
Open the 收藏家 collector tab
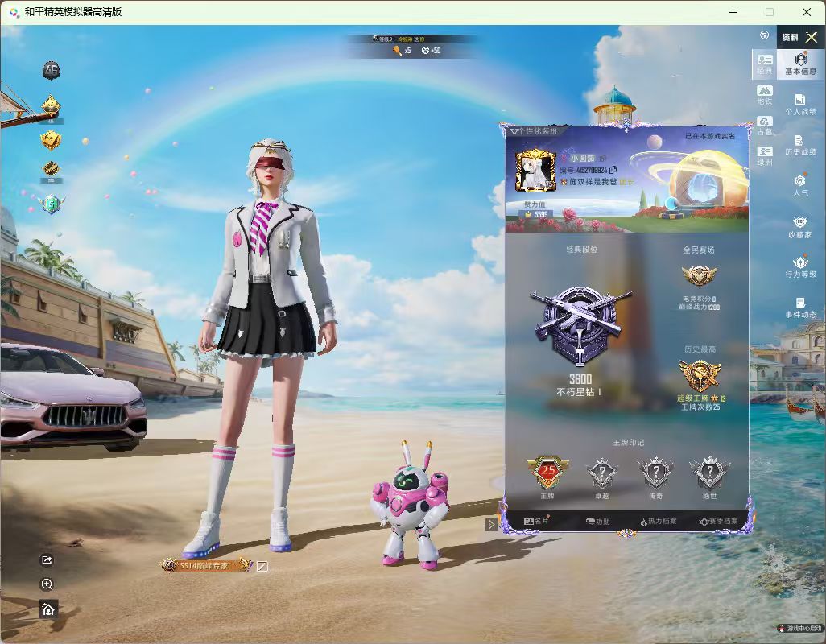coord(800,226)
